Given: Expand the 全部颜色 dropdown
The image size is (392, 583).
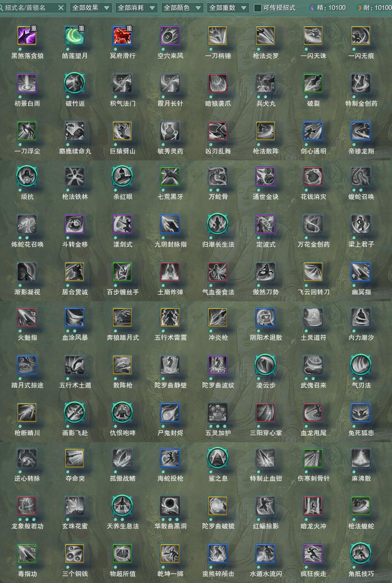Looking at the screenshot, I should click(x=182, y=8).
